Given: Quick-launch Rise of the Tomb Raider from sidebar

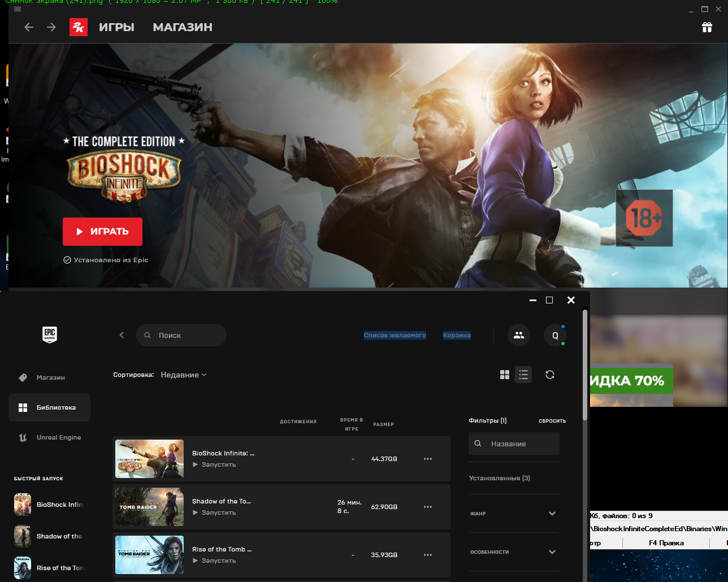Looking at the screenshot, I should pyautogui.click(x=49, y=568).
